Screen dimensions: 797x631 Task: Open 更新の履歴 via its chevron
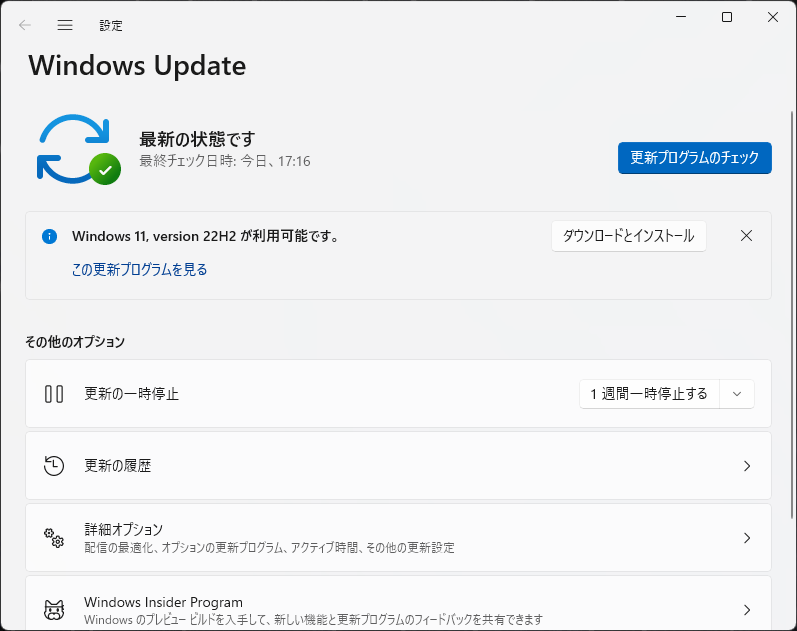pos(747,466)
